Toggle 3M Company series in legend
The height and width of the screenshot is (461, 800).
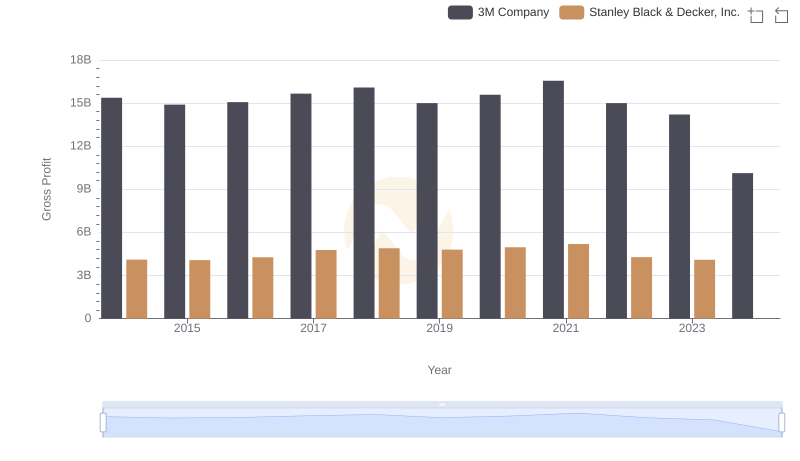(x=498, y=12)
